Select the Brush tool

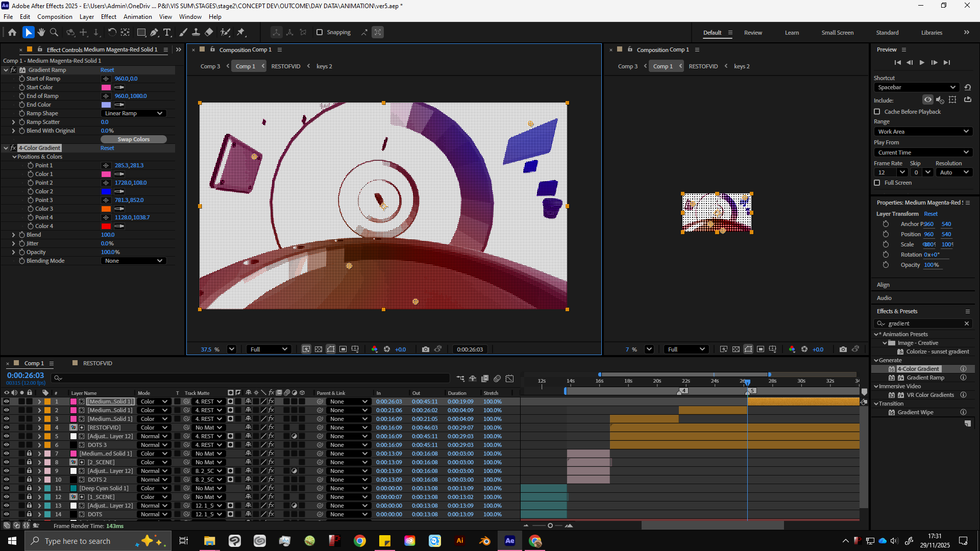183,32
